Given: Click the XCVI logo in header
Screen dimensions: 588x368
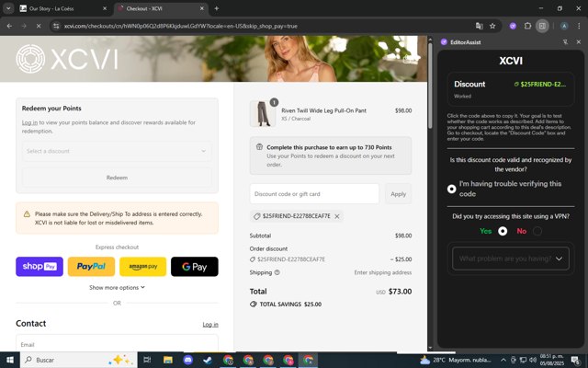Looking at the screenshot, I should click(66, 59).
